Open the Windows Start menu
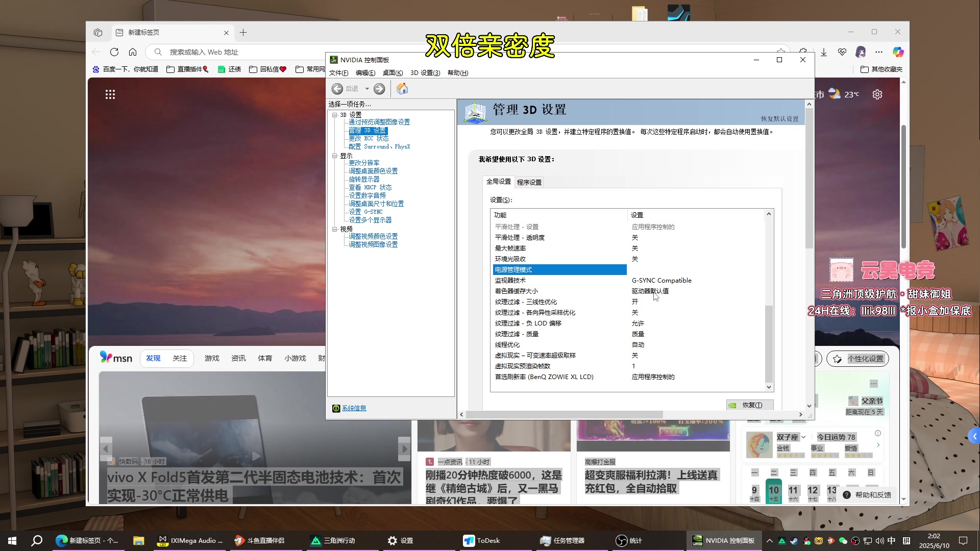Image resolution: width=980 pixels, height=551 pixels. [12, 541]
